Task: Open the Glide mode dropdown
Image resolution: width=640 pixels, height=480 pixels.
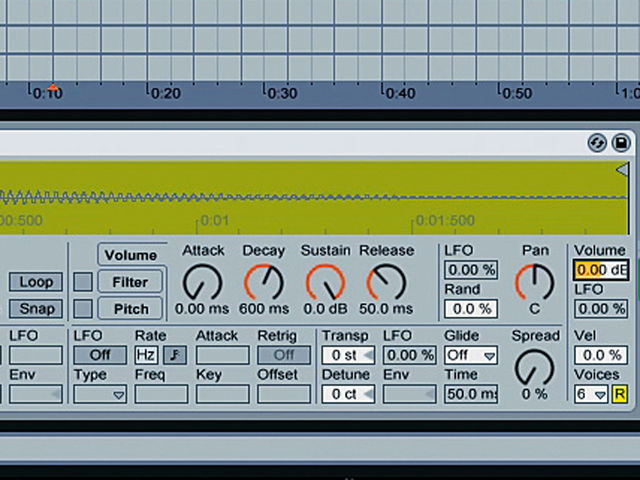Action: click(x=471, y=355)
